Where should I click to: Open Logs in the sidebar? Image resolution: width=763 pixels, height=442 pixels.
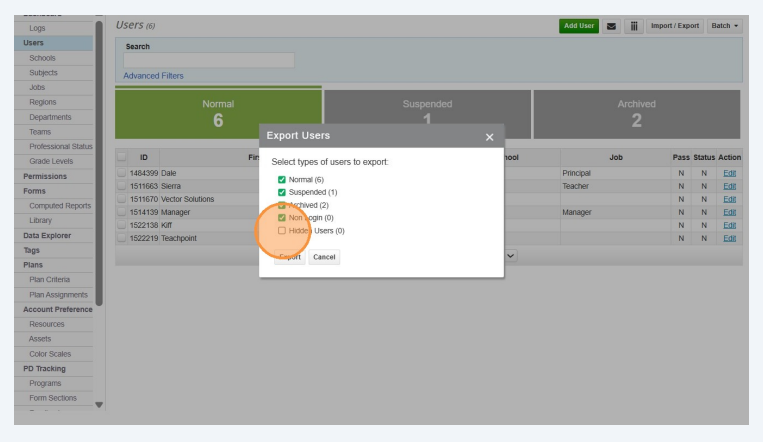(37, 28)
